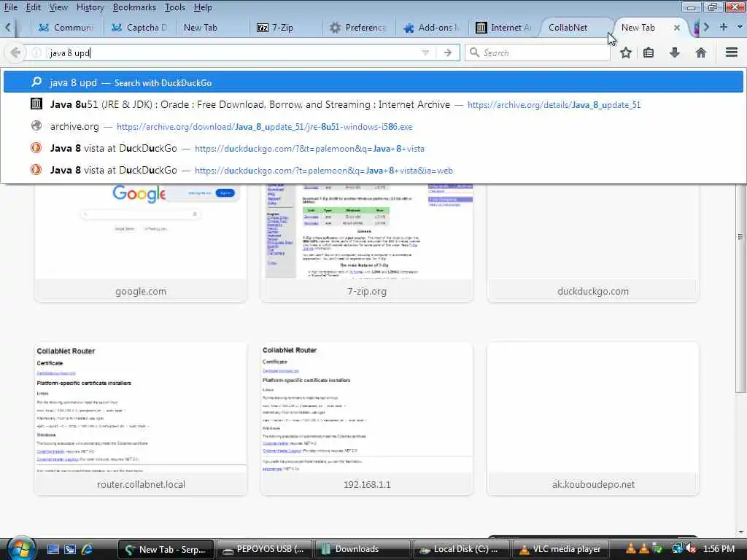This screenshot has width=747, height=560.
Task: Select VLC media player taskbar button
Action: coord(560,549)
